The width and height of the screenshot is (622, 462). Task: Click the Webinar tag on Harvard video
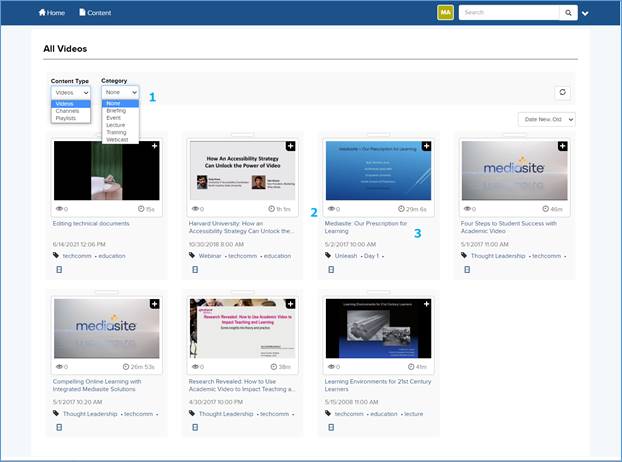tap(210, 256)
